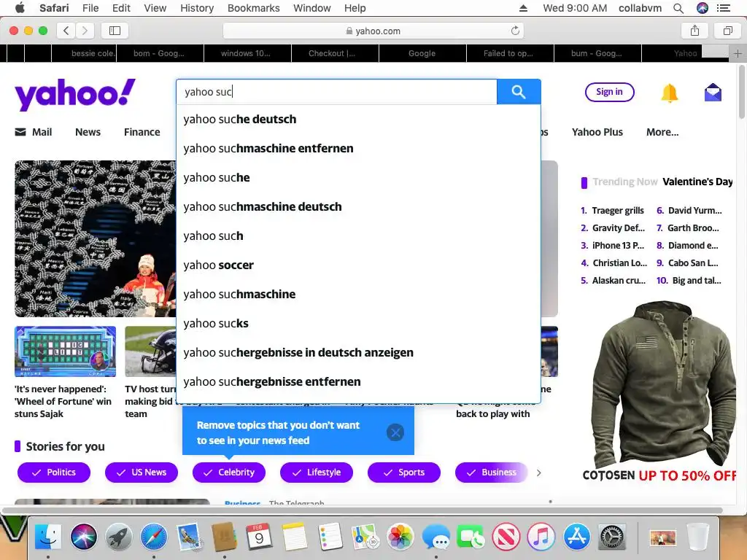Image resolution: width=747 pixels, height=560 pixels.
Task: Switch to the 'Checkout |...' tab
Action: [335, 53]
